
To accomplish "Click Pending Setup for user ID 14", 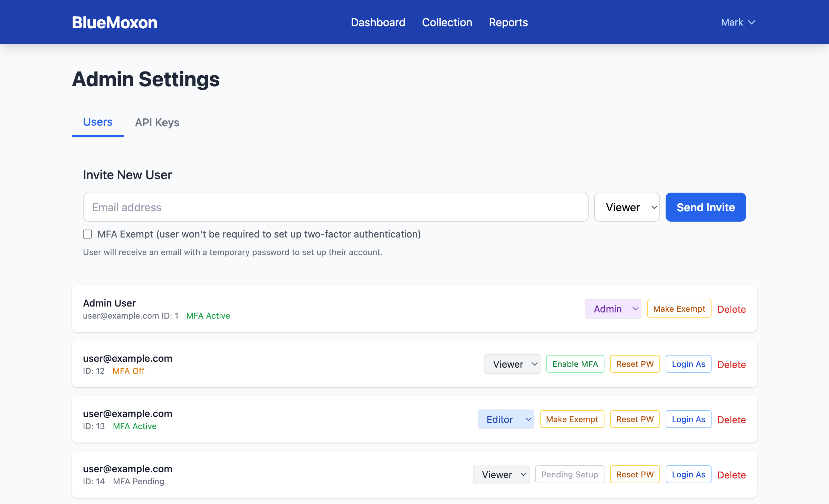I will (569, 475).
